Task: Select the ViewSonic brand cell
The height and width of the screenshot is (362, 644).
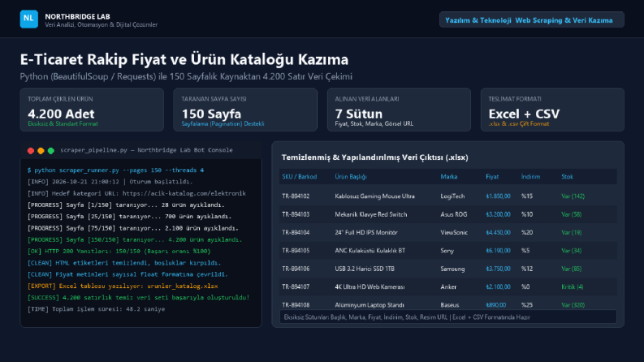Action: [x=454, y=232]
